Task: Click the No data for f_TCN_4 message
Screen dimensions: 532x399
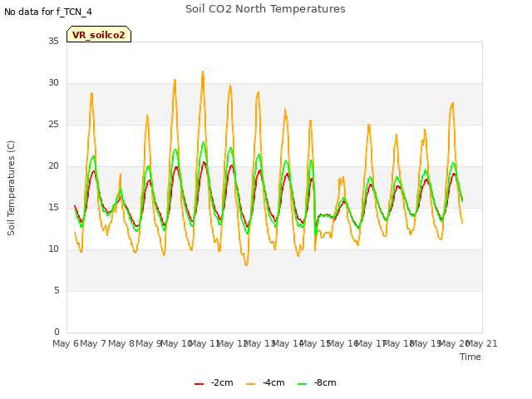Action: 48,12
